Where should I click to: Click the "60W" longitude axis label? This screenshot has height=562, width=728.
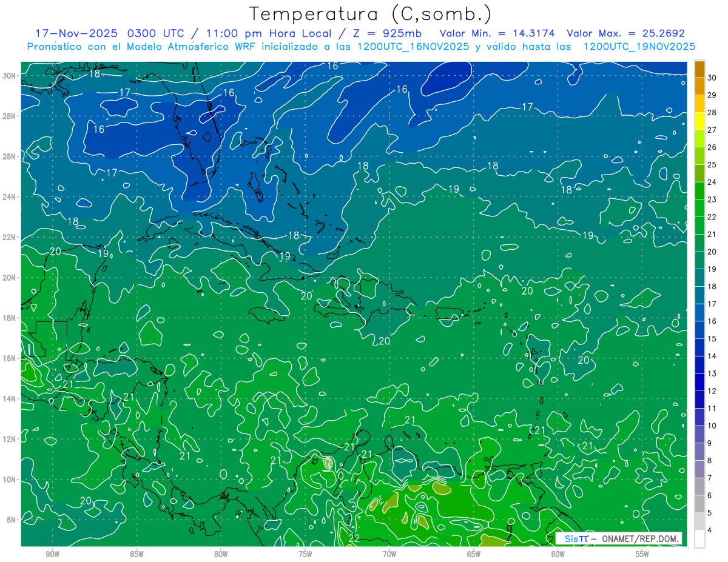(x=558, y=554)
